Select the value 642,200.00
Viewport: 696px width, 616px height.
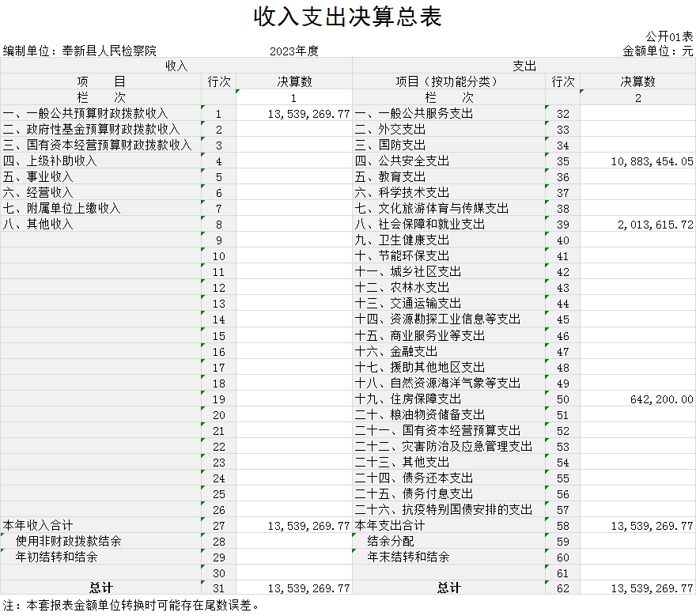point(637,399)
